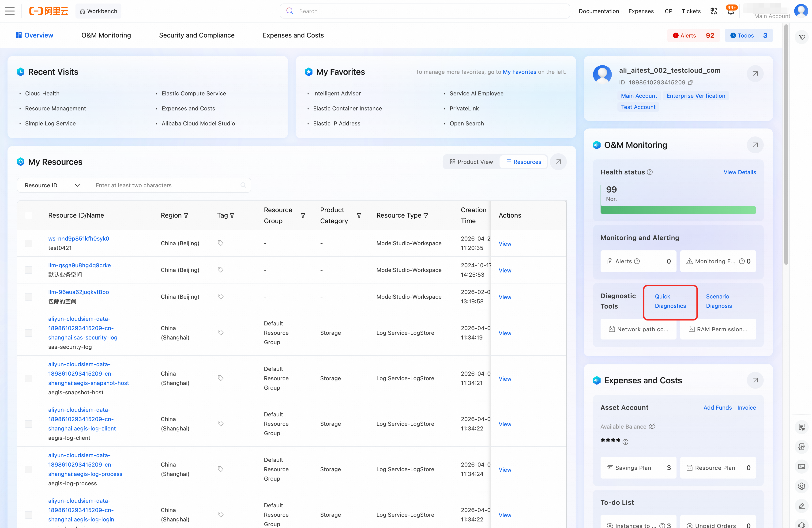Click the Invoice link
This screenshot has width=812, height=528.
[747, 407]
